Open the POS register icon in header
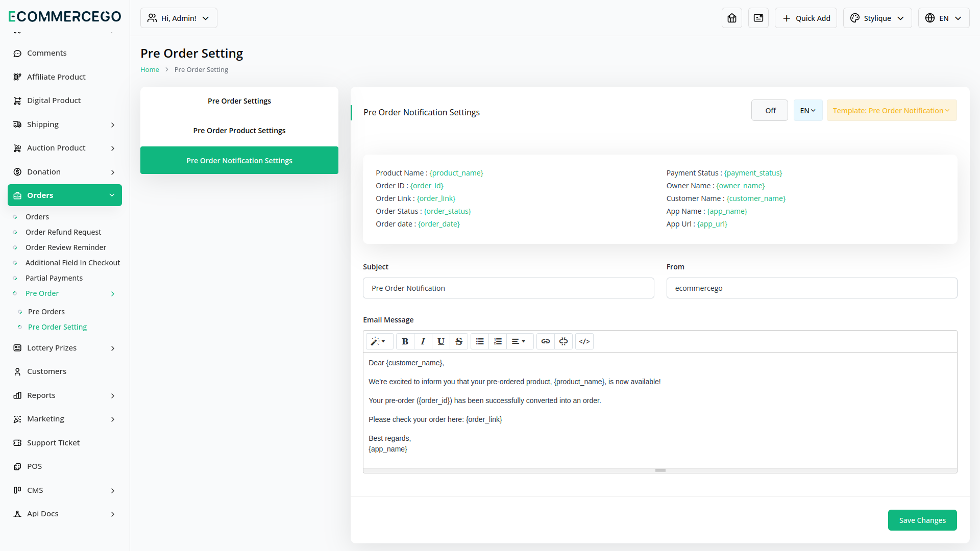 758,18
